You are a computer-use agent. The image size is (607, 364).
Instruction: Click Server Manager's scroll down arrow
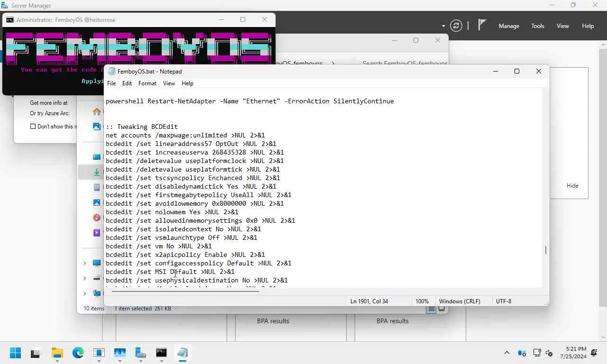[603, 337]
